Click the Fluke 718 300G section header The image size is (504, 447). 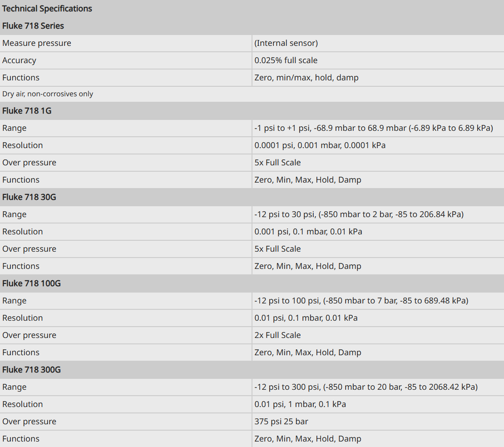coord(252,369)
